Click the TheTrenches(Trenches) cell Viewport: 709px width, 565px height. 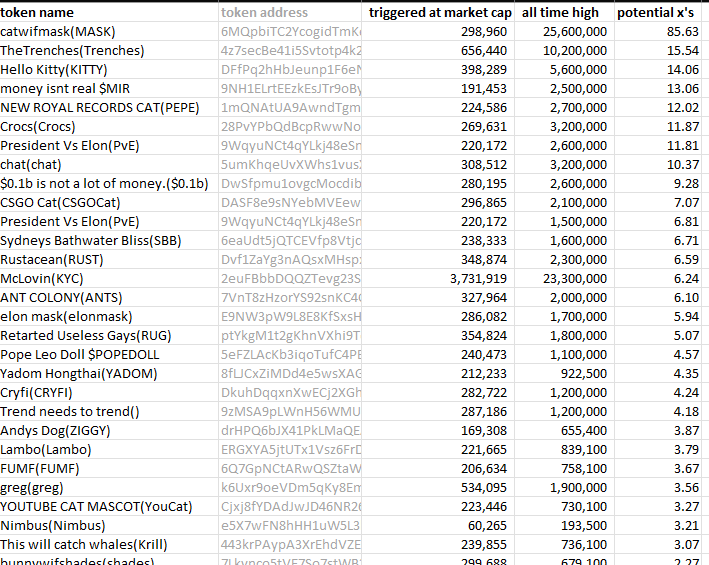tap(109, 51)
